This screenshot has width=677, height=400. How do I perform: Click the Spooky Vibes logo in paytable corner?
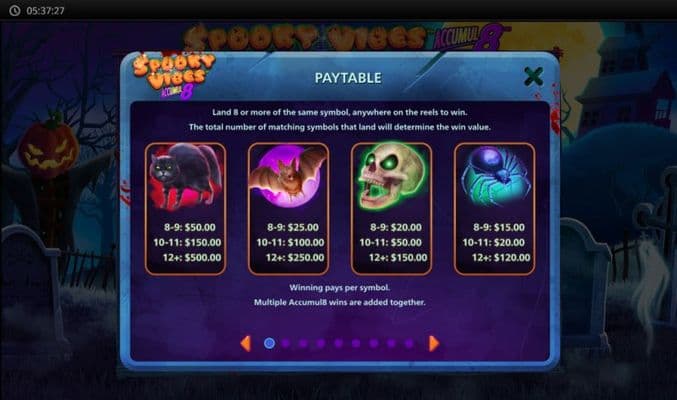coord(174,75)
